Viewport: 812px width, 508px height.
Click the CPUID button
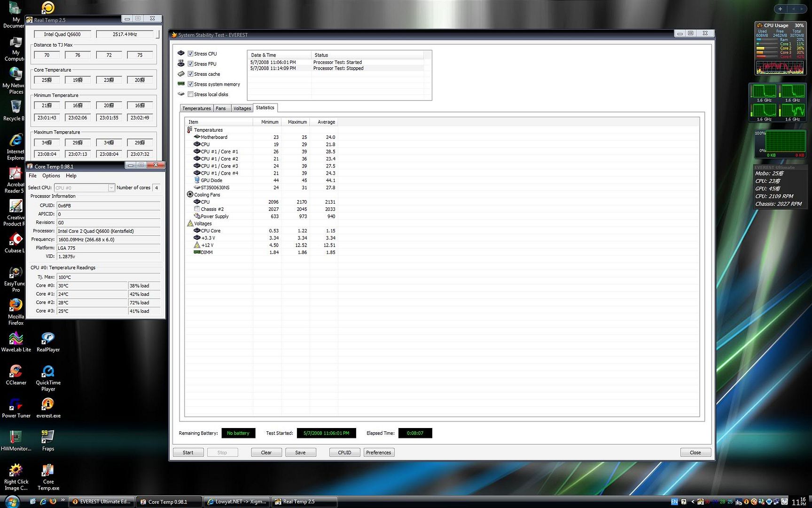point(344,452)
